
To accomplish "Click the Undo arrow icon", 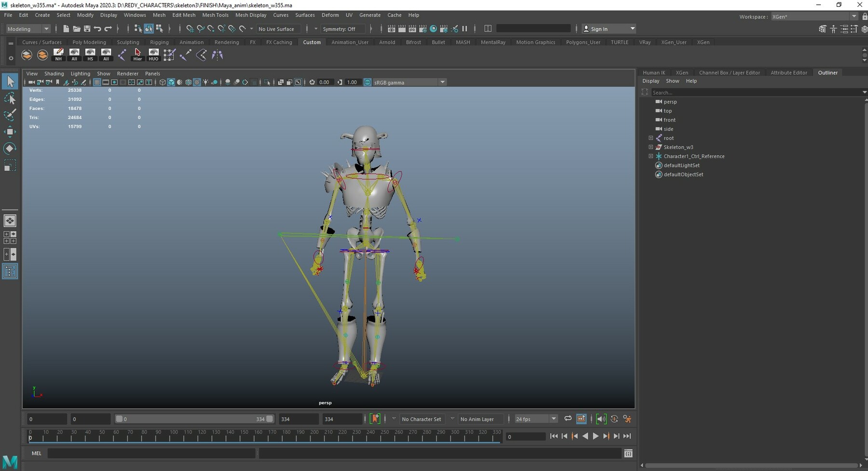I will click(x=97, y=29).
